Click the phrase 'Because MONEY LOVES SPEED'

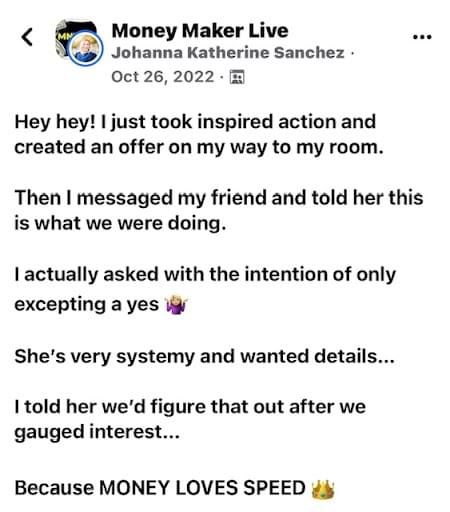pyautogui.click(x=160, y=488)
